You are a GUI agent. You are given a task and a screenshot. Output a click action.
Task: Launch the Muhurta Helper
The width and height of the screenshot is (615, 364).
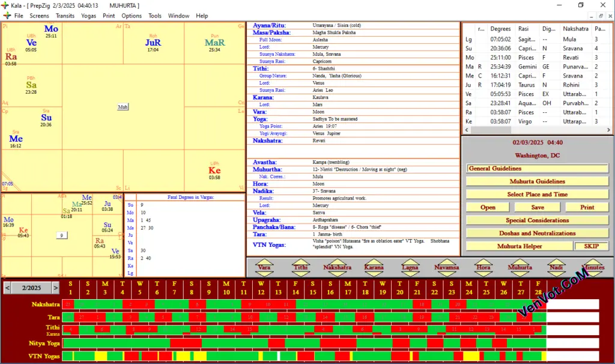click(x=520, y=246)
